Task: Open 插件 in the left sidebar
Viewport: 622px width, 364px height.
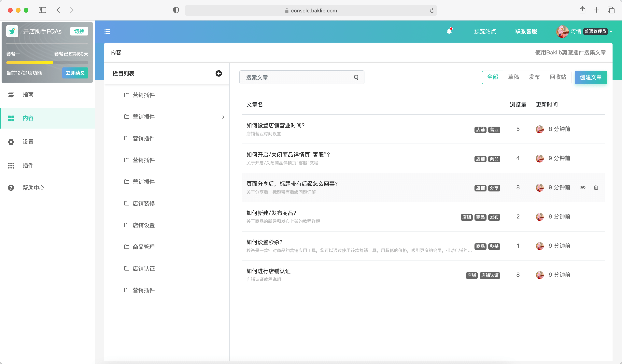Action: click(28, 165)
